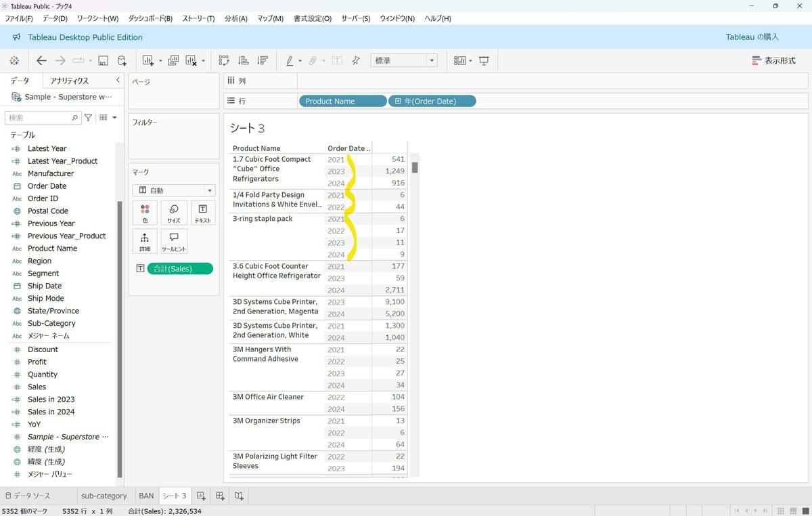Create a new worksheet from toolbar icon
This screenshot has width=812, height=516.
tap(148, 61)
